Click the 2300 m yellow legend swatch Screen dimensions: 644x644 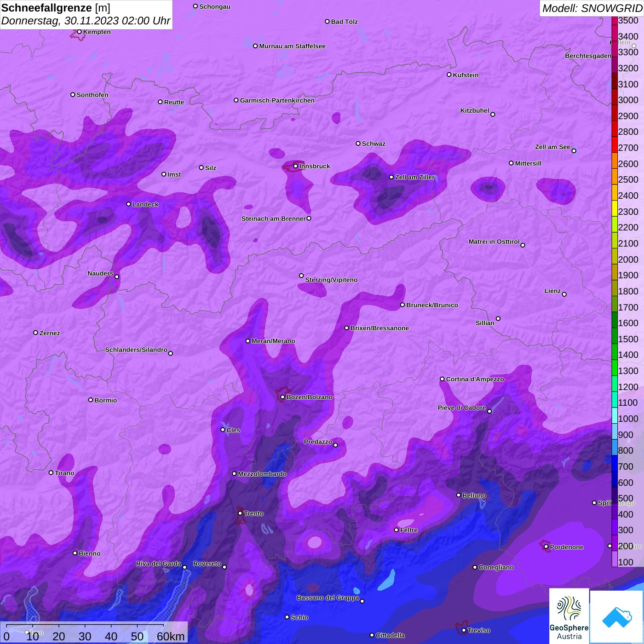pyautogui.click(x=615, y=208)
